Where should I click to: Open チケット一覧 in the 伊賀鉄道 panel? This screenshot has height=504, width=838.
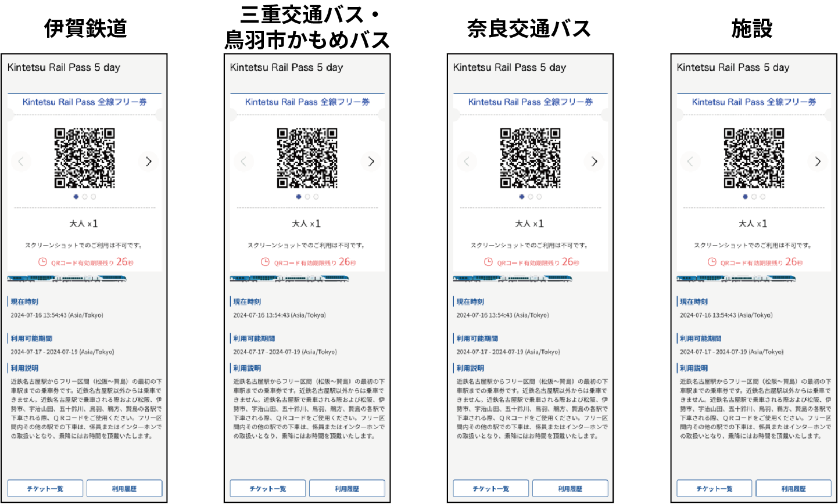tap(45, 488)
